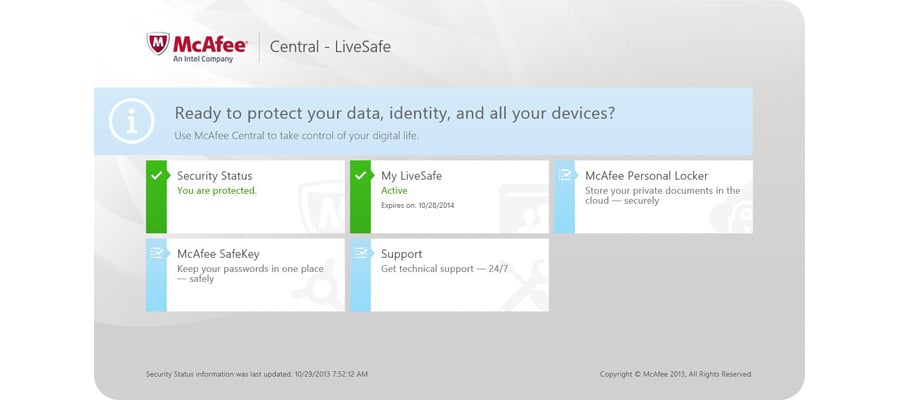Select the checklist icon on Personal Locker tile
Viewport: 900px width, 400px height.
click(564, 175)
